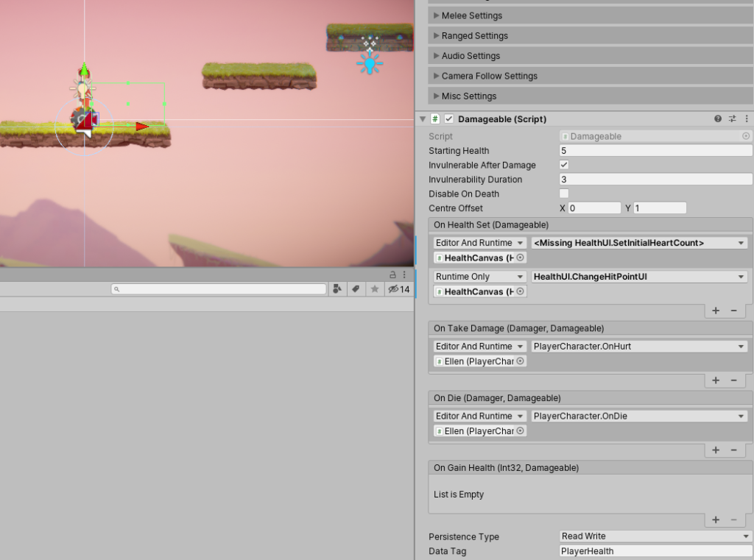Open the Runtime Only call state dropdown
This screenshot has height=560, width=754.
(x=479, y=277)
